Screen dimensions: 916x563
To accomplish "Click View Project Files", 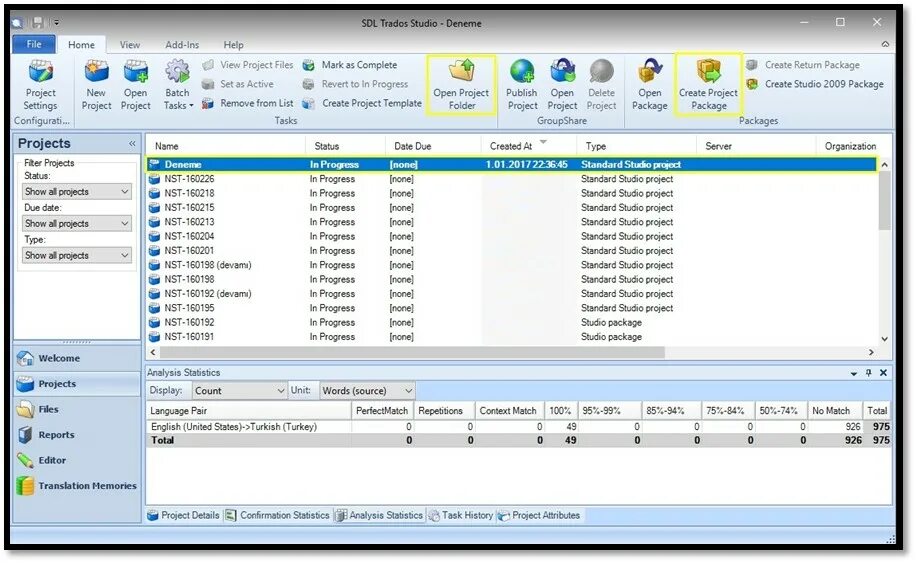I will tap(248, 65).
